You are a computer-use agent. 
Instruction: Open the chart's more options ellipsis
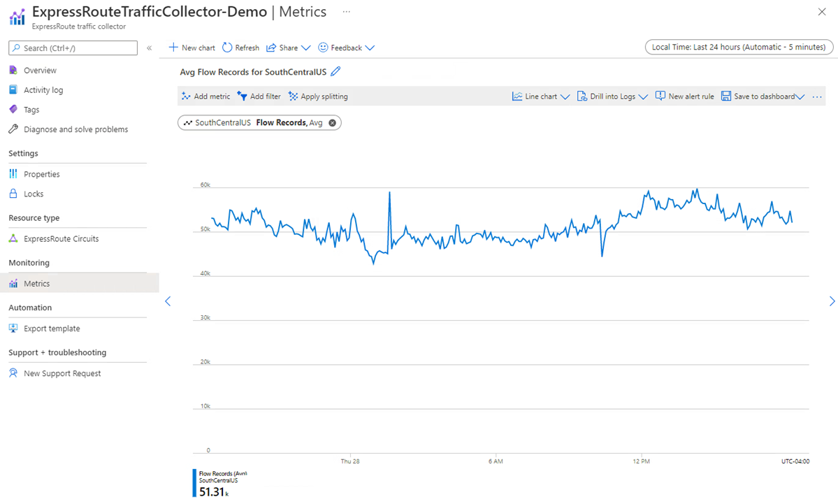(817, 96)
